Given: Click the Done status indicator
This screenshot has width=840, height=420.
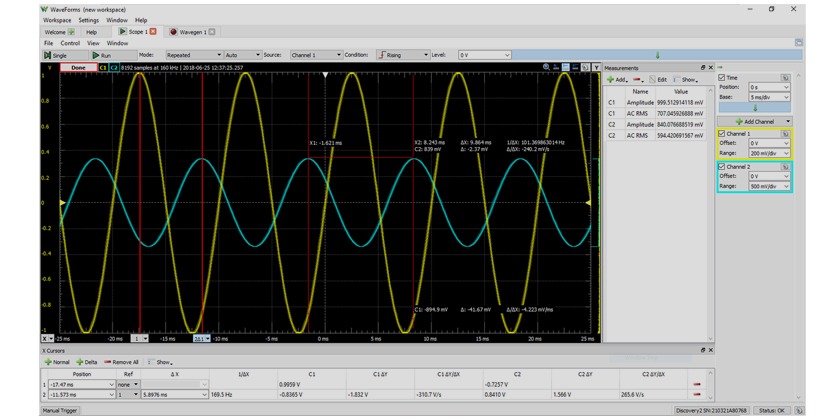Looking at the screenshot, I should (x=78, y=68).
